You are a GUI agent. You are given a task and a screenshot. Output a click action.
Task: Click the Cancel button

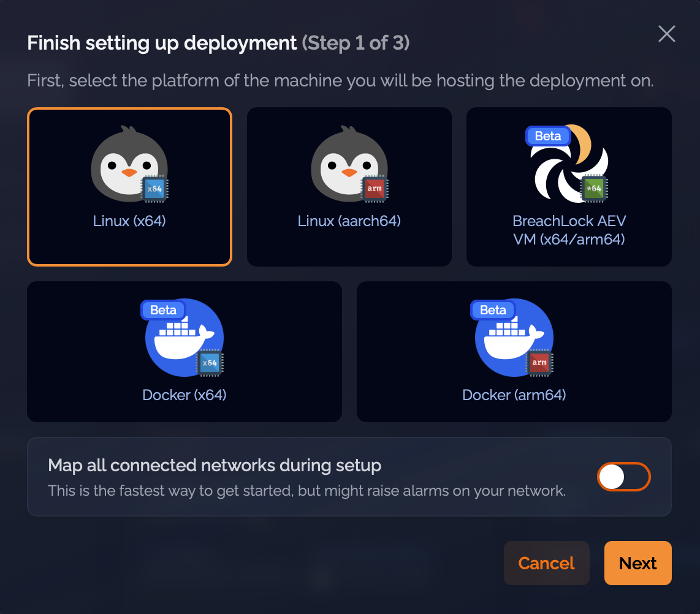(x=546, y=563)
